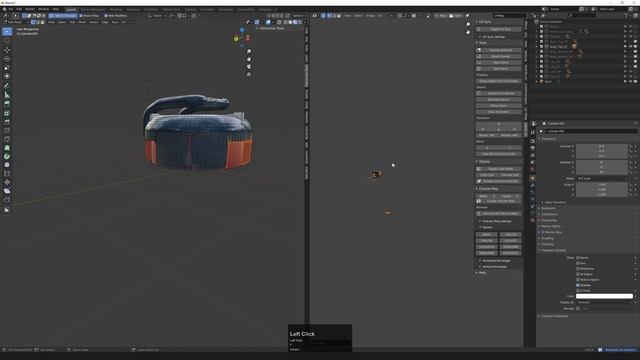640x360 pixels.
Task: Switch to the Modeling workspace tab
Action: [x=116, y=9]
